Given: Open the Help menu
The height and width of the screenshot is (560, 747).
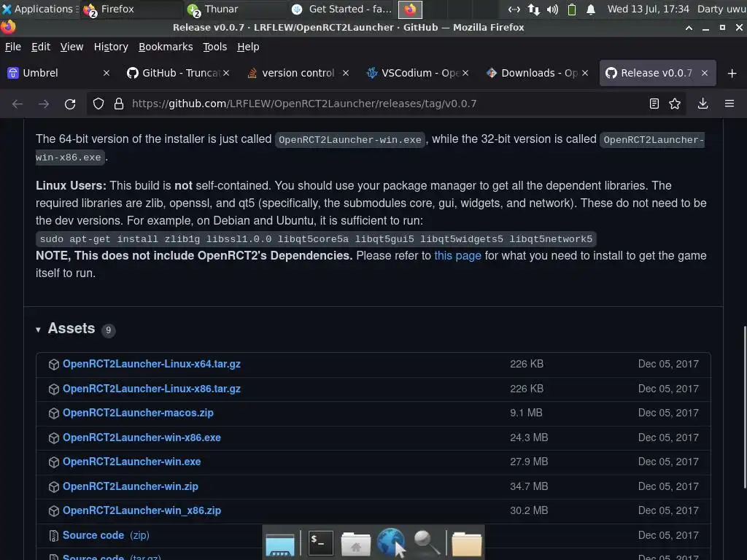Looking at the screenshot, I should tap(248, 47).
